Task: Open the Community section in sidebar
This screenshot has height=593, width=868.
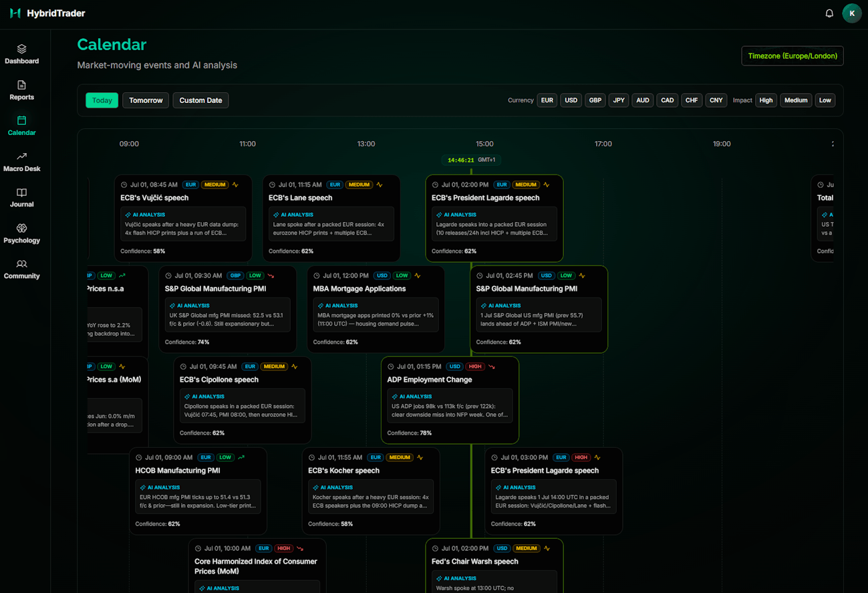Action: coord(22,269)
